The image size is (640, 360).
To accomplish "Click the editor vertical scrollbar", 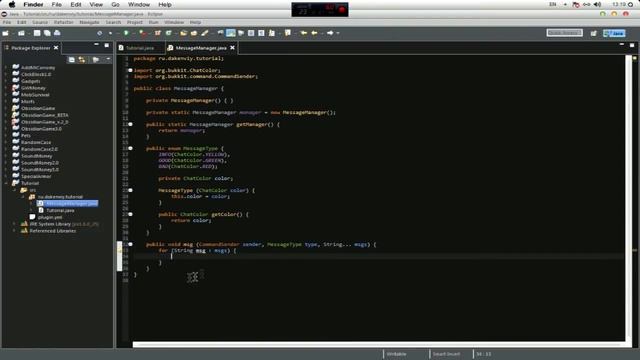I will tap(629, 198).
